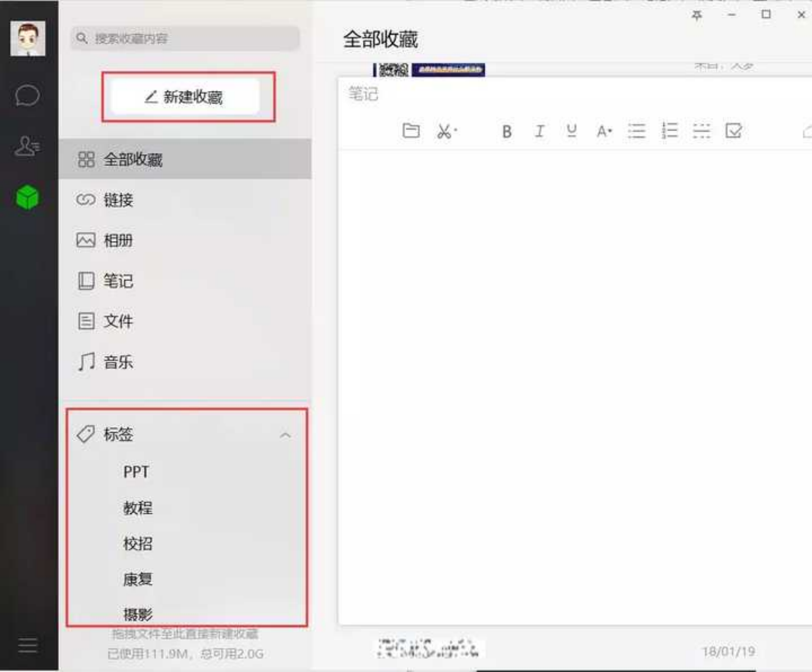Click the scissors screenshot tool icon

click(x=446, y=131)
